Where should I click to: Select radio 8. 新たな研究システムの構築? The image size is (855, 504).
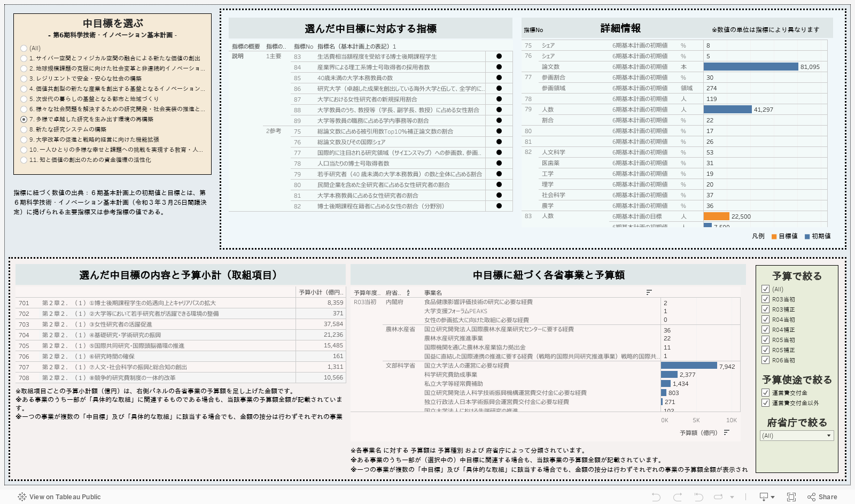point(24,129)
